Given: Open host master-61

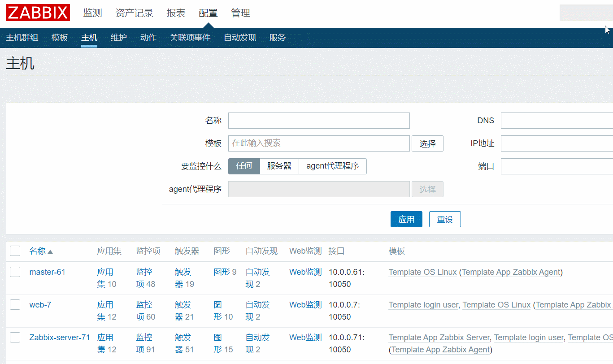Looking at the screenshot, I should 48,272.
